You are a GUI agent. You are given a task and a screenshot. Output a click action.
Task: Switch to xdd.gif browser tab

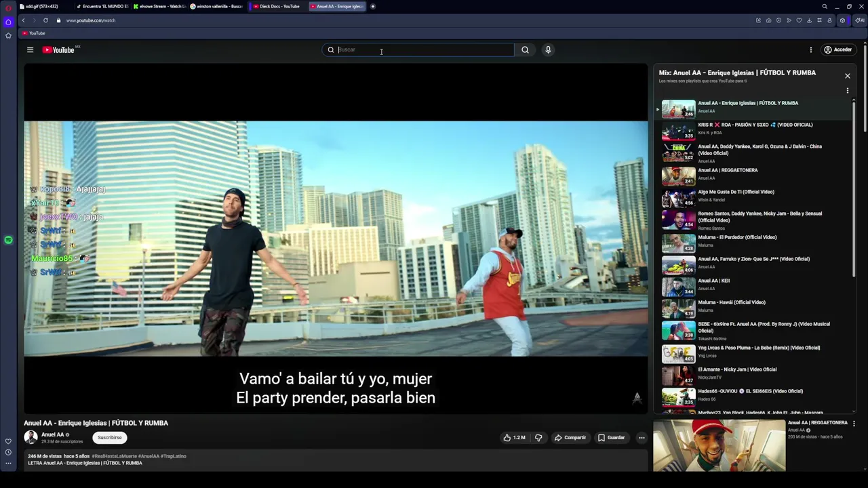45,6
